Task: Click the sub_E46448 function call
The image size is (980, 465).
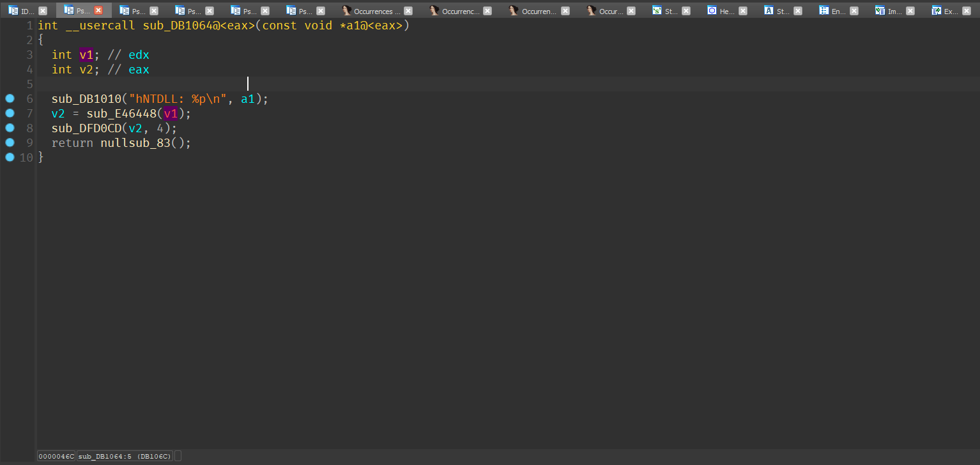Action: pyautogui.click(x=121, y=114)
